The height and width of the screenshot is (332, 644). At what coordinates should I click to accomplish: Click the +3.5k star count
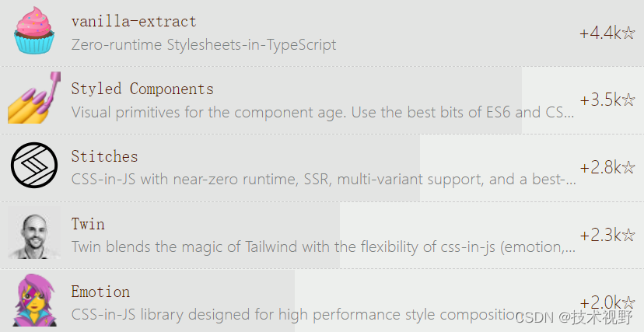[607, 100]
